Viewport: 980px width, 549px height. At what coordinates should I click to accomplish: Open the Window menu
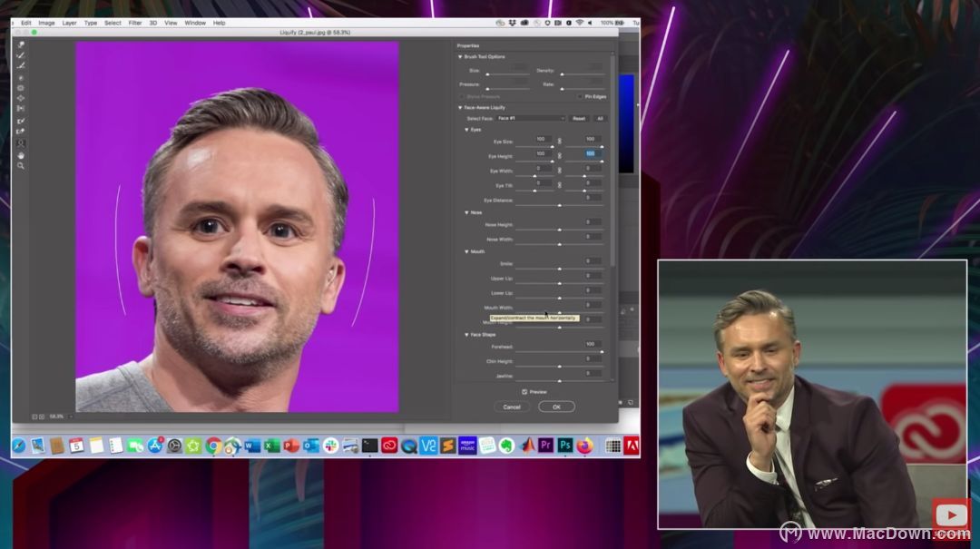(x=195, y=23)
